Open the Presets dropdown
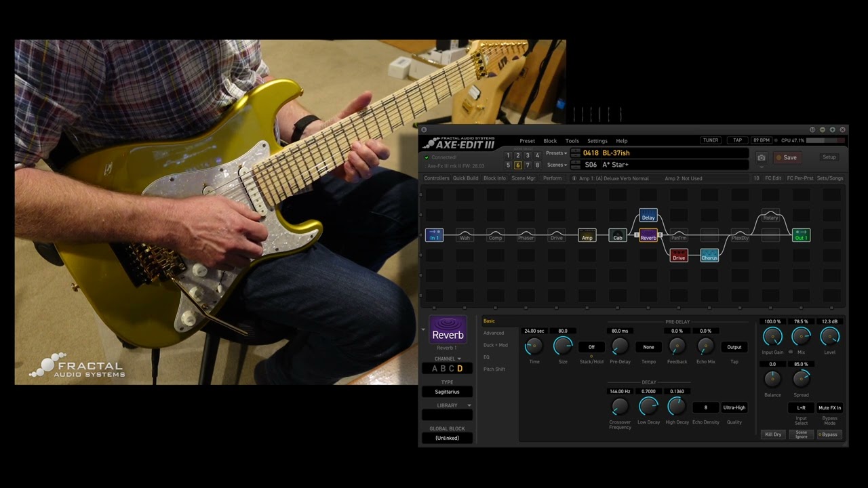The width and height of the screenshot is (868, 488). coord(557,153)
